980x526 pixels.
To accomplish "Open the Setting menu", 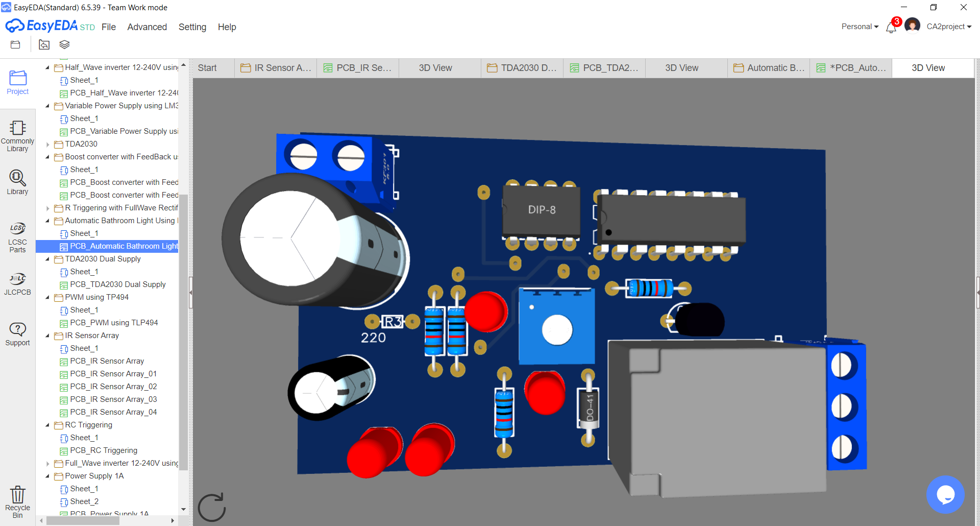I will click(x=192, y=27).
